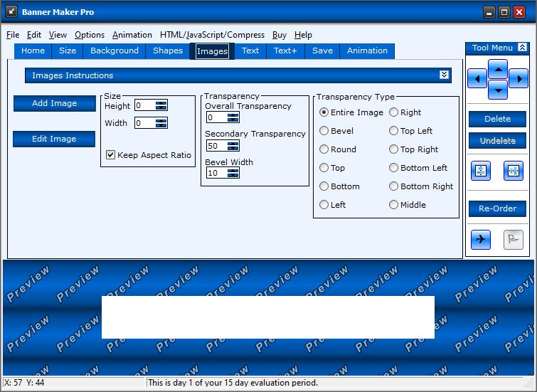Set Bottom Right transparency type
The width and height of the screenshot is (537, 392).
coord(421,186)
